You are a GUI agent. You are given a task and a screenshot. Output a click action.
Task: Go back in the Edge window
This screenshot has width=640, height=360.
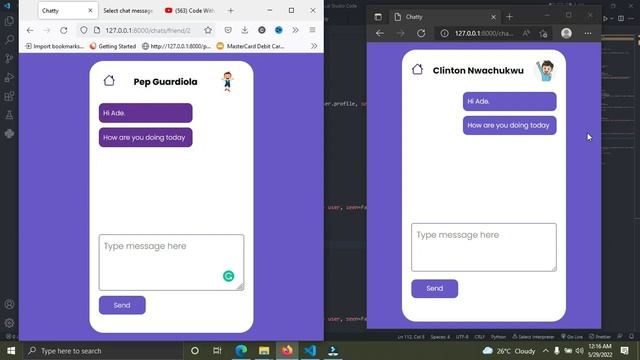click(380, 33)
